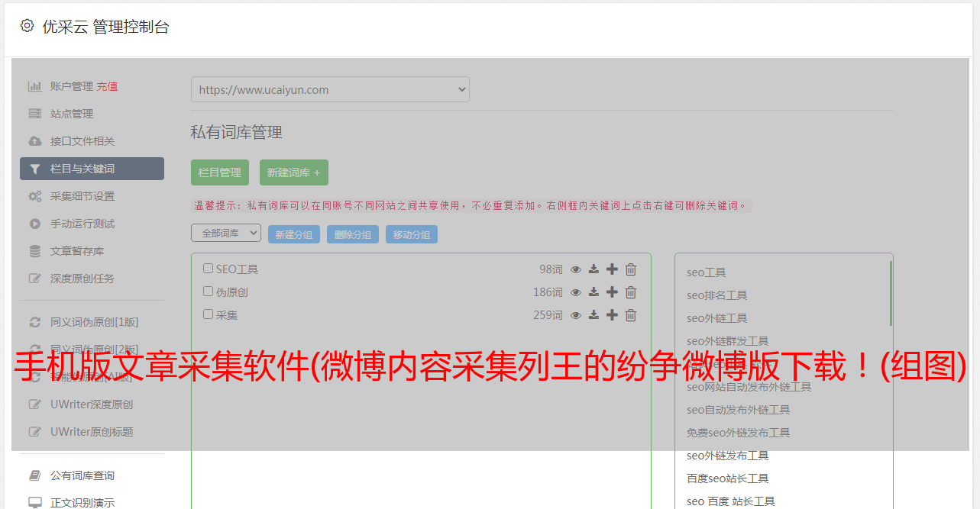Select keyword 'seo外链工具'

click(717, 318)
